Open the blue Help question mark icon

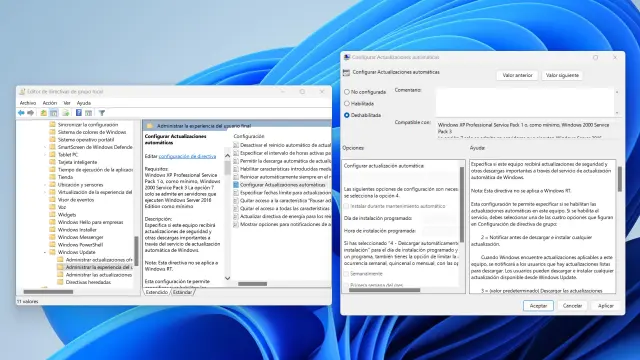[x=79, y=113]
